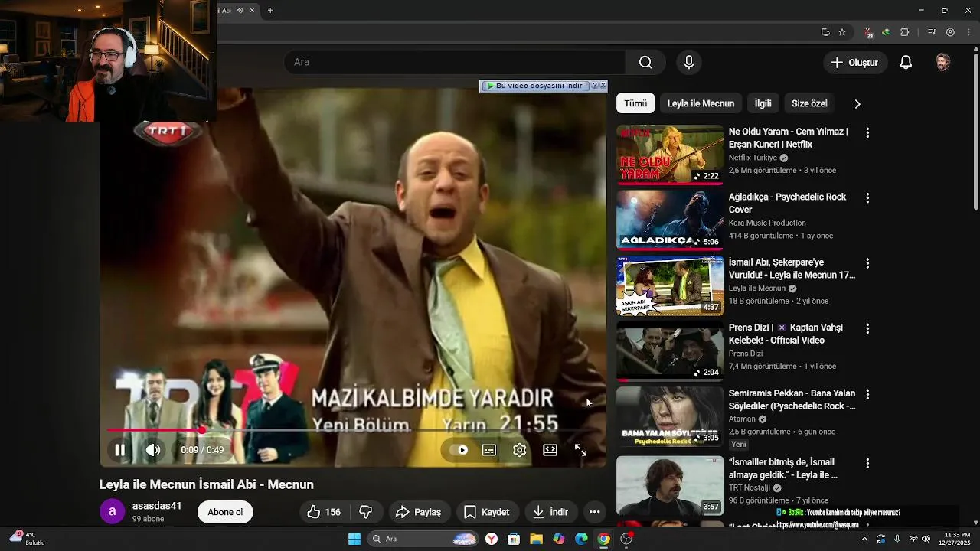The height and width of the screenshot is (551, 980).
Task: Close the current Chrome tab
Action: click(x=252, y=10)
